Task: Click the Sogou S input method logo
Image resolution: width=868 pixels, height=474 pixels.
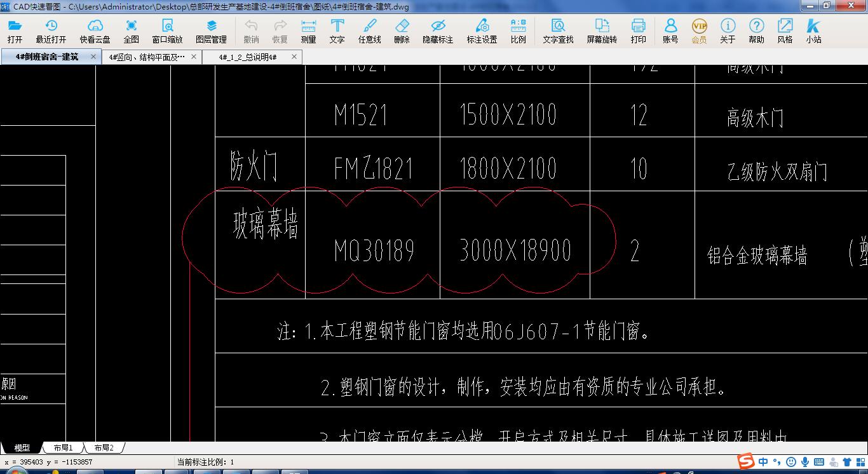Action: click(x=746, y=462)
